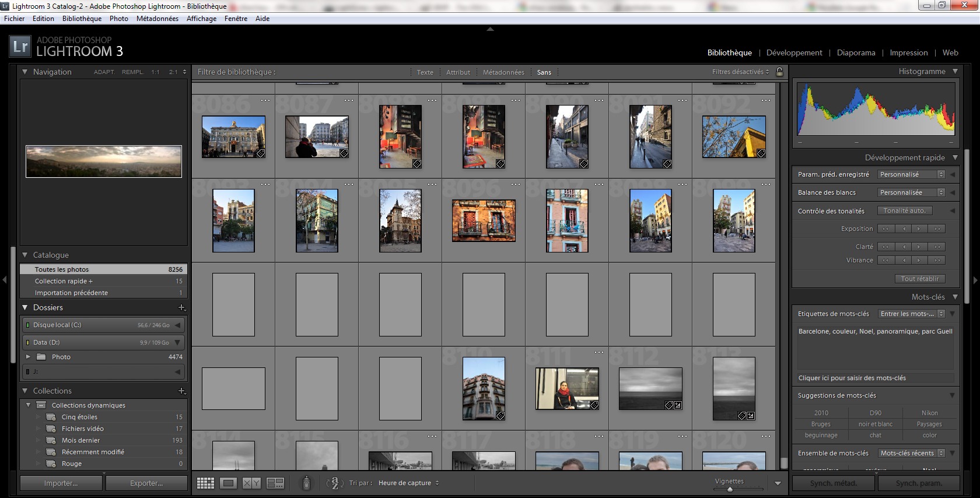
Task: Click the Importer button
Action: pos(61,483)
